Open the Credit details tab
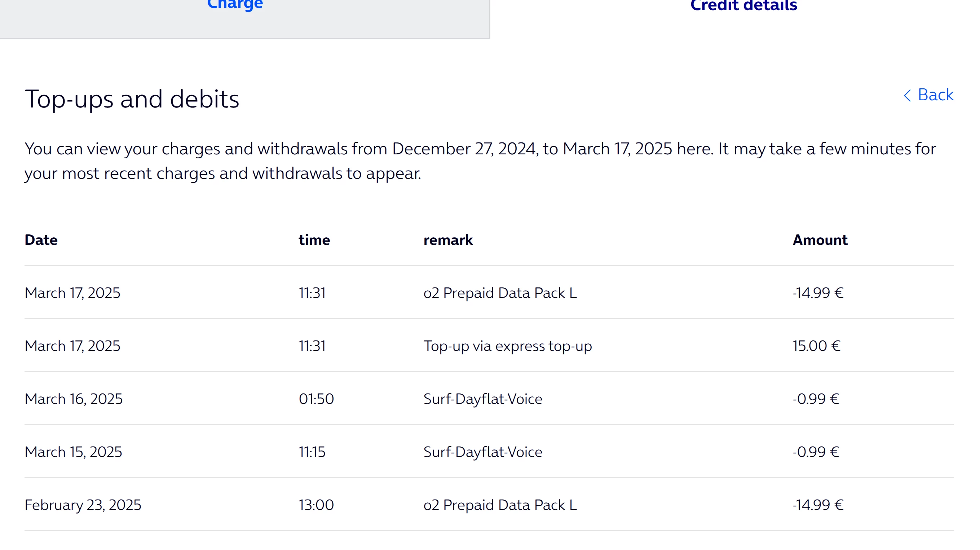This screenshot has height=550, width=980. coord(743,6)
